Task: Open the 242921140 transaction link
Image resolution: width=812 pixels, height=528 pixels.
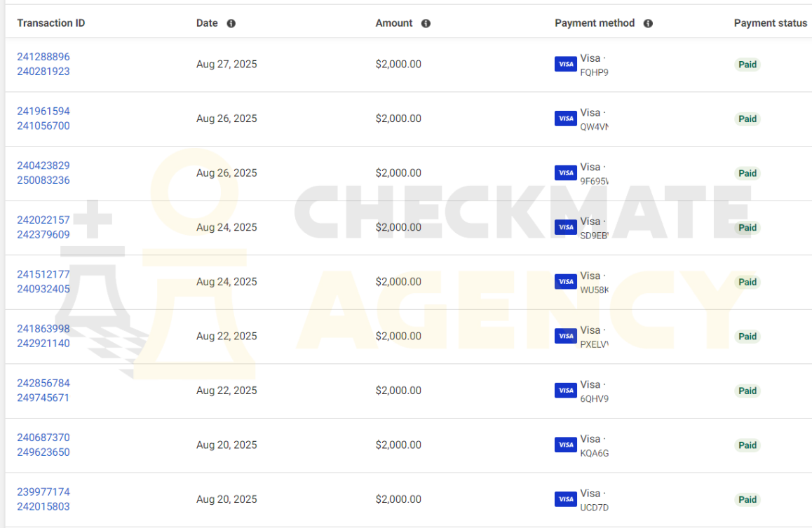Action: pos(43,343)
